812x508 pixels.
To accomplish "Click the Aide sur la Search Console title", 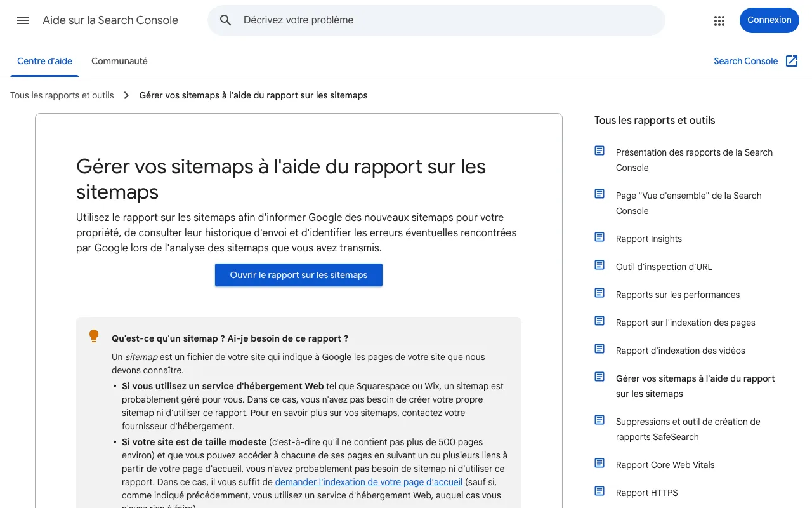I will point(110,20).
